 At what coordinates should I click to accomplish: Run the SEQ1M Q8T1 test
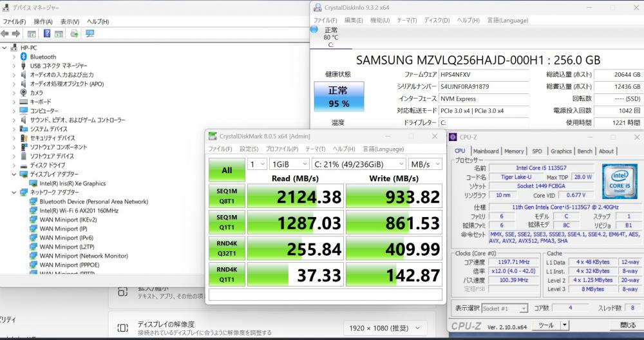click(227, 196)
